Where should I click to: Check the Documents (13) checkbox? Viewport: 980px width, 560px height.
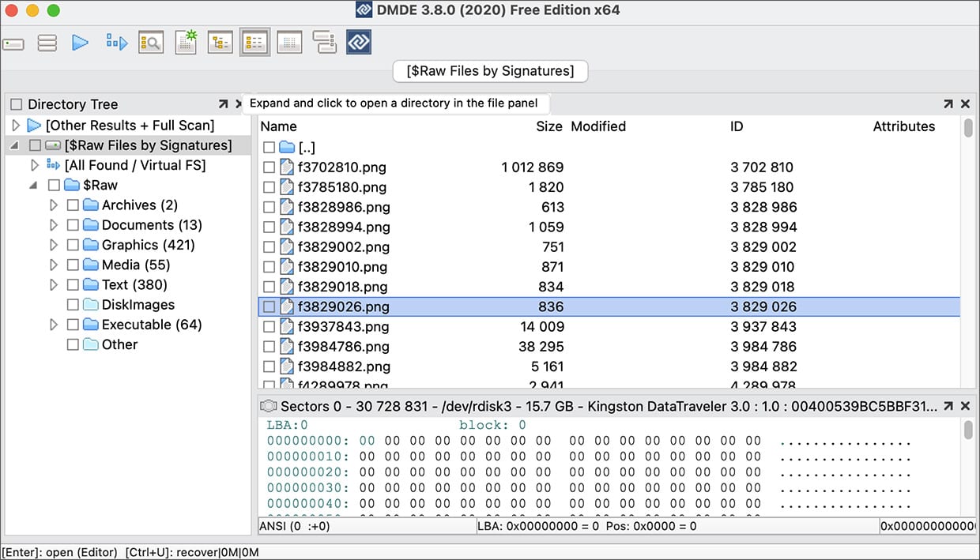click(73, 225)
